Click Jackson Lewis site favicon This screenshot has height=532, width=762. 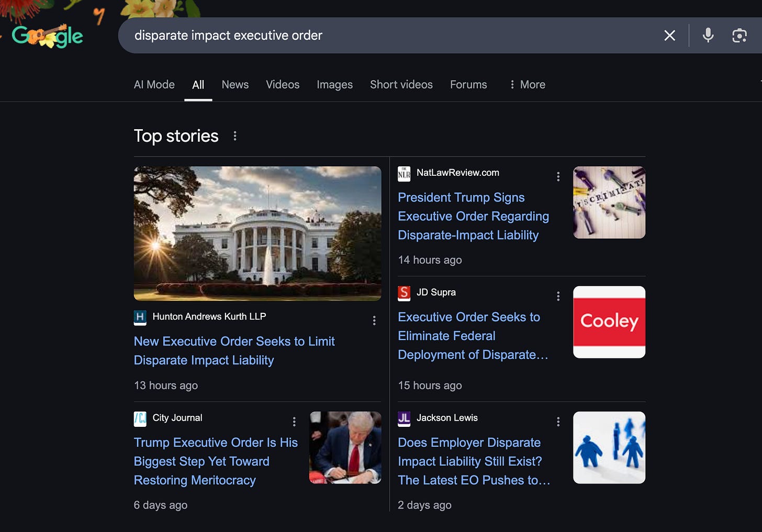coord(404,418)
